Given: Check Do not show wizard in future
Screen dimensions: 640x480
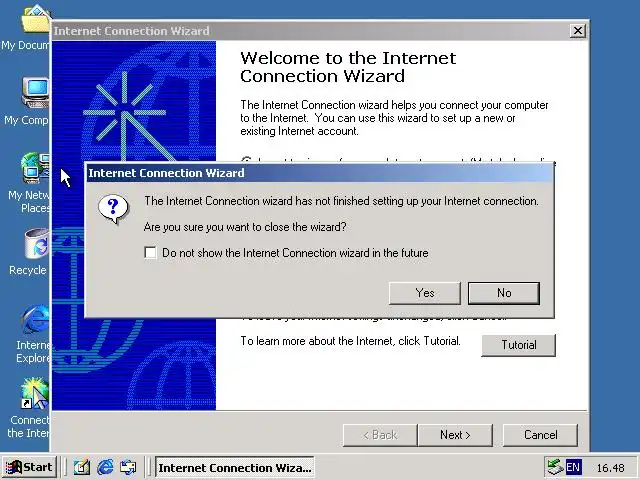Looking at the screenshot, I should coord(150,253).
